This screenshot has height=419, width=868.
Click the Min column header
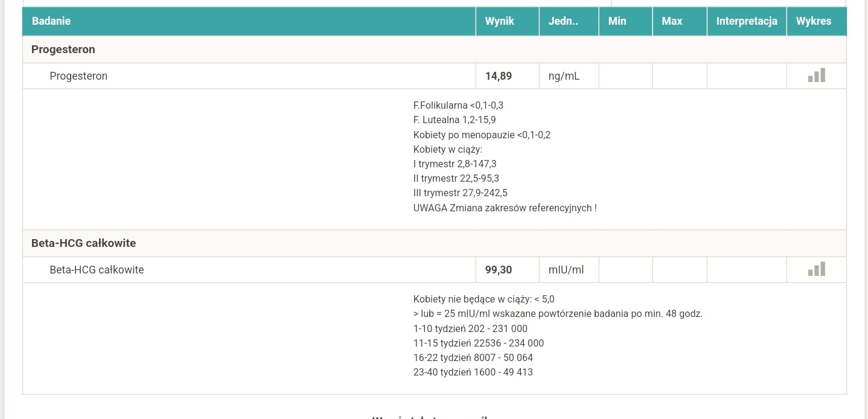pyautogui.click(x=617, y=21)
